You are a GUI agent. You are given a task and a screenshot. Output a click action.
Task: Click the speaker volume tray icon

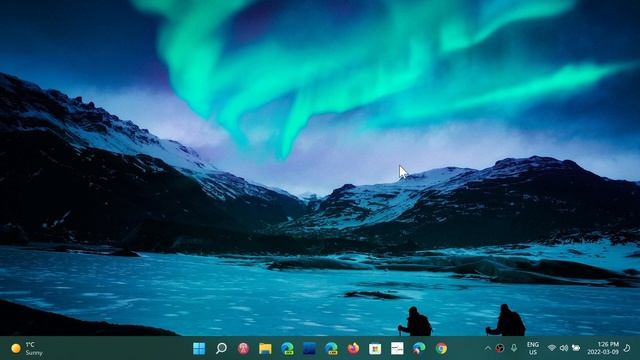point(564,348)
